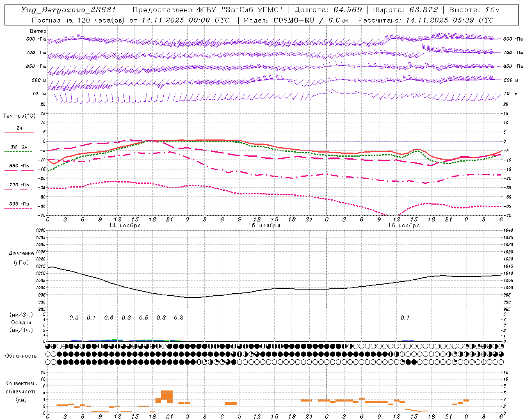Image resolution: width=525 pixels, height=420 pixels.
Task: Click the (мм/1ч.) units label
Action: [x=21, y=330]
